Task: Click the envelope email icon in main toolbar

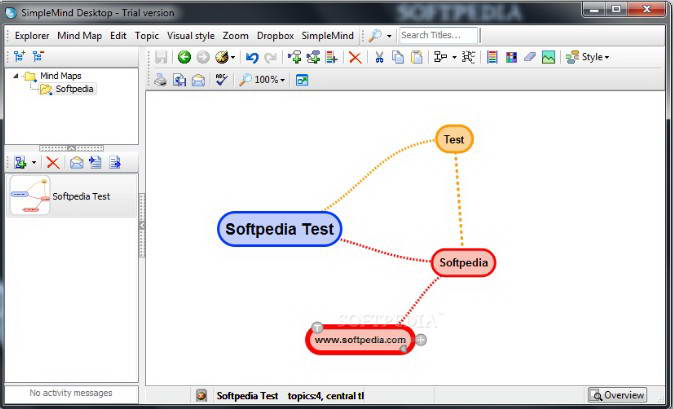Action: point(198,80)
